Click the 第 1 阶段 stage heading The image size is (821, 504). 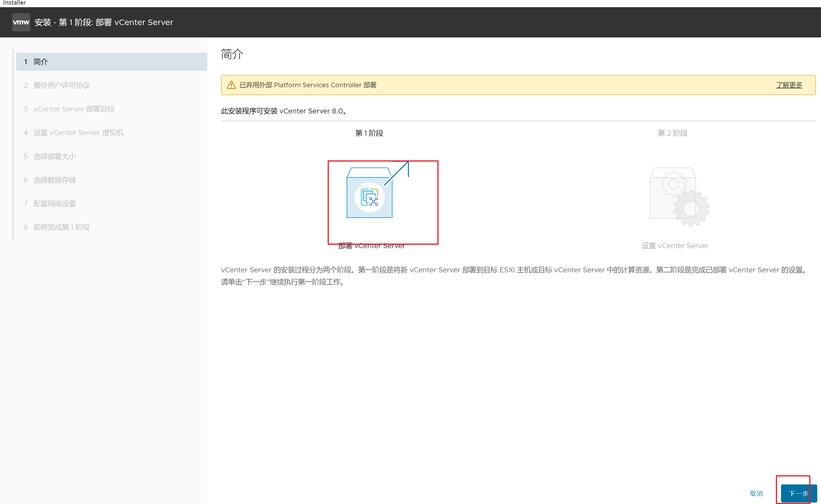click(369, 133)
